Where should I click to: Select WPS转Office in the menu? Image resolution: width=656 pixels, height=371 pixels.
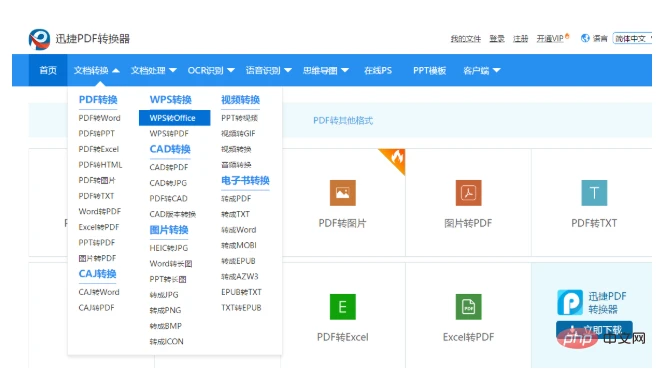(174, 118)
